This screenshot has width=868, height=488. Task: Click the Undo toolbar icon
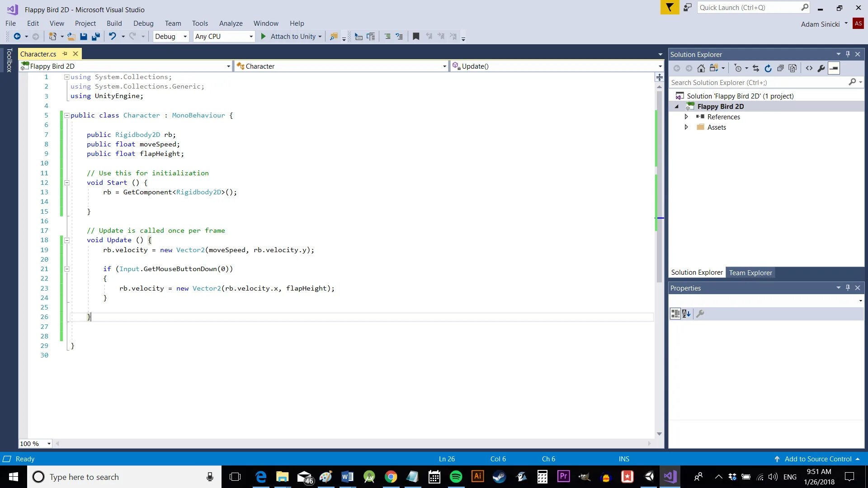point(113,37)
